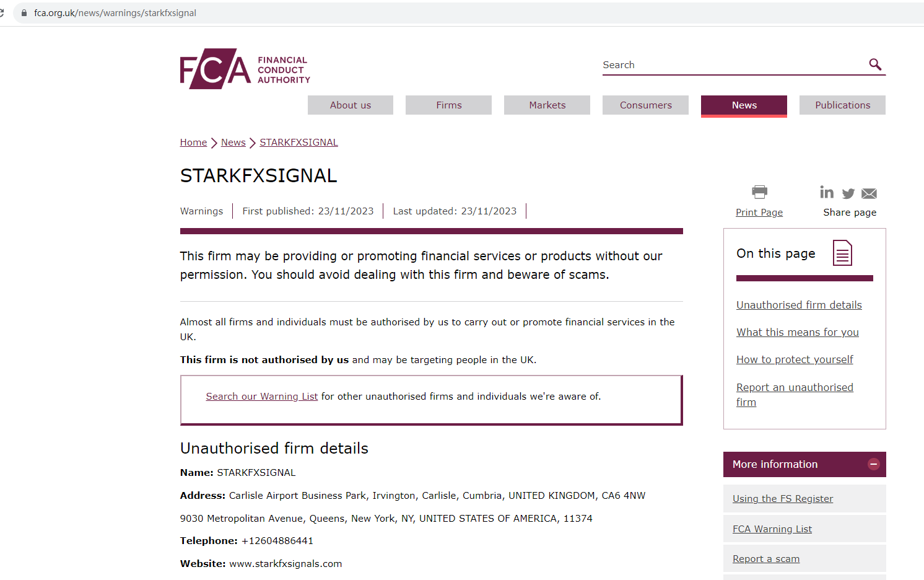
Task: Click the browser address bar URL
Action: pyautogui.click(x=115, y=13)
